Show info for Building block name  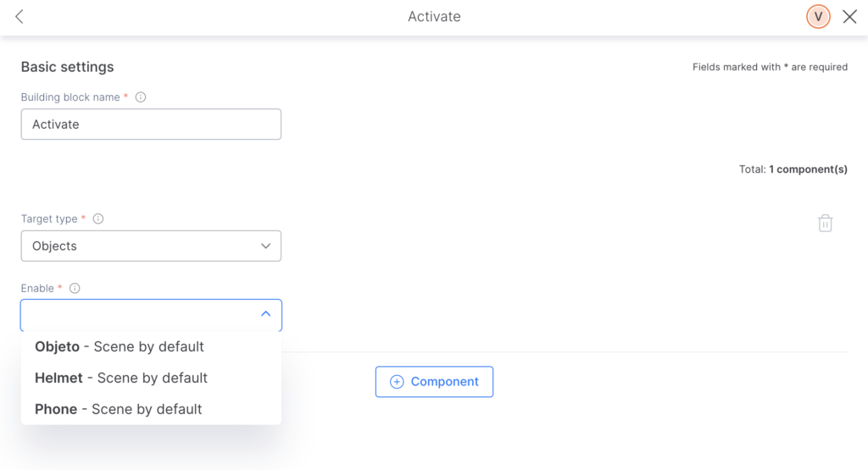141,97
